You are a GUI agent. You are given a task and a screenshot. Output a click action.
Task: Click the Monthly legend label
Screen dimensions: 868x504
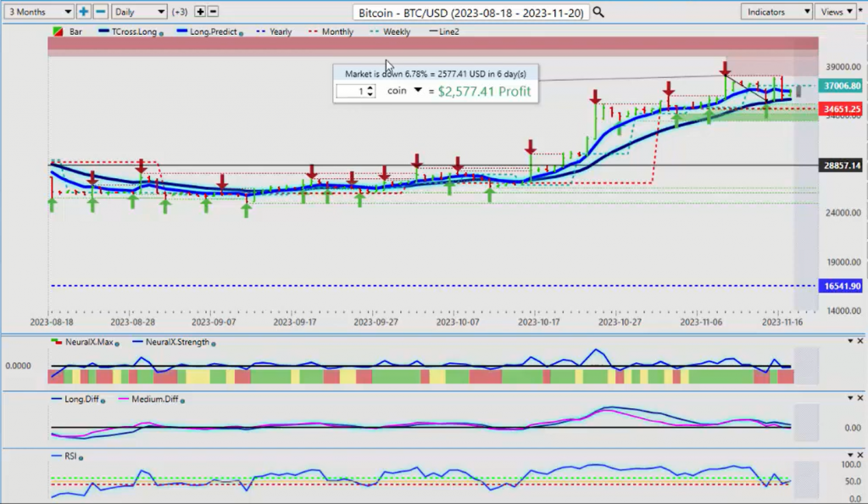(x=337, y=31)
